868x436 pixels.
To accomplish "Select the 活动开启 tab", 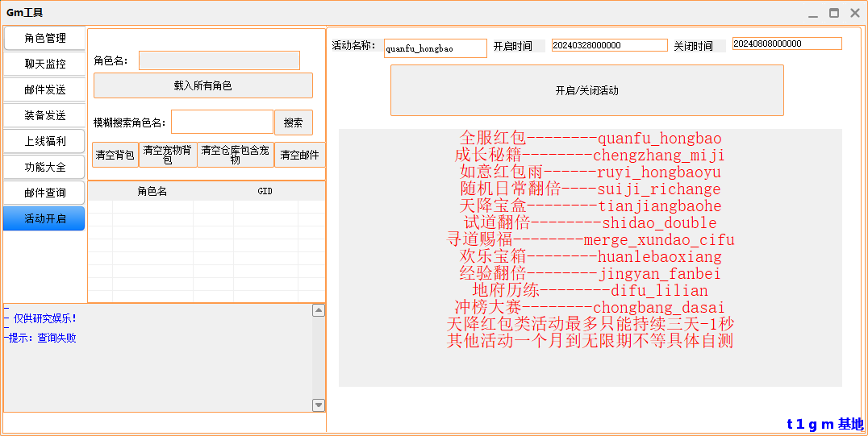I will 44,218.
